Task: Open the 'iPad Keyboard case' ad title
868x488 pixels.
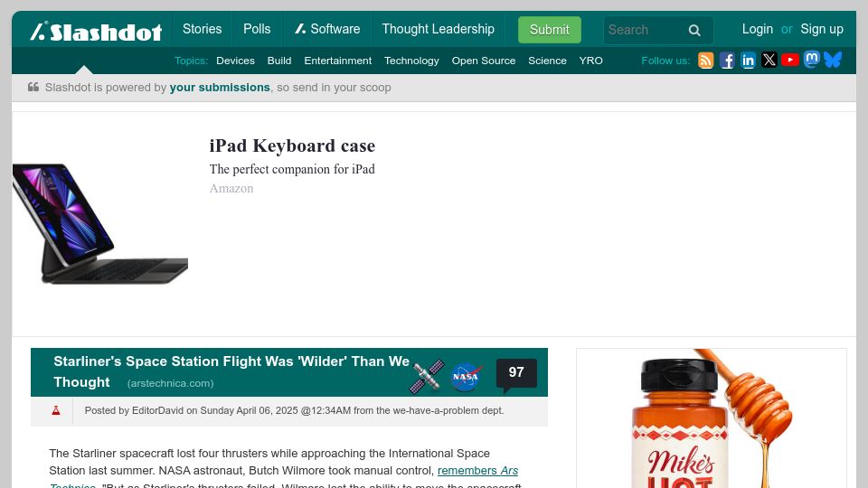Action: click(292, 145)
